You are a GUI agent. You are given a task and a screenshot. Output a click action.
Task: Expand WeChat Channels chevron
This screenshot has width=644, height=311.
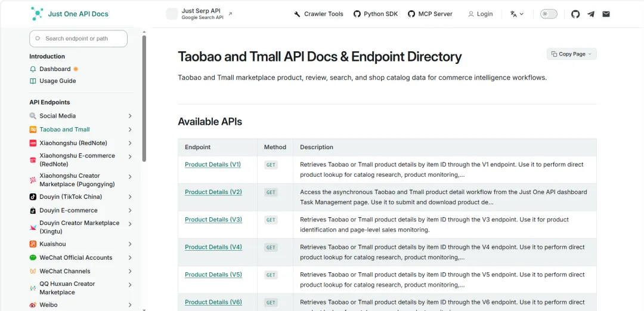coord(130,271)
